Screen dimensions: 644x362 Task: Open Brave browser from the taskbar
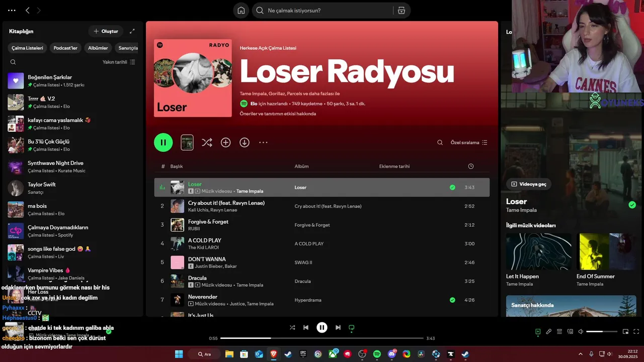[274, 354]
